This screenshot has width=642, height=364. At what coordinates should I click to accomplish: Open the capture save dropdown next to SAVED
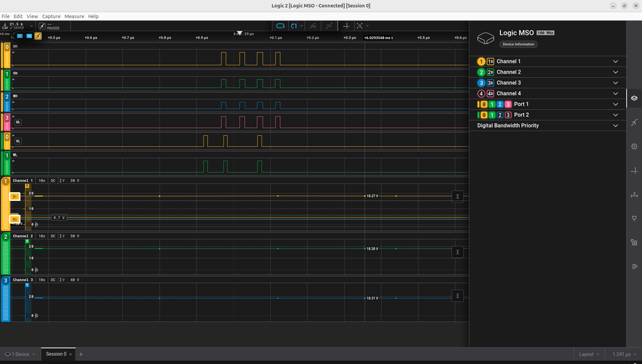[x=31, y=26]
